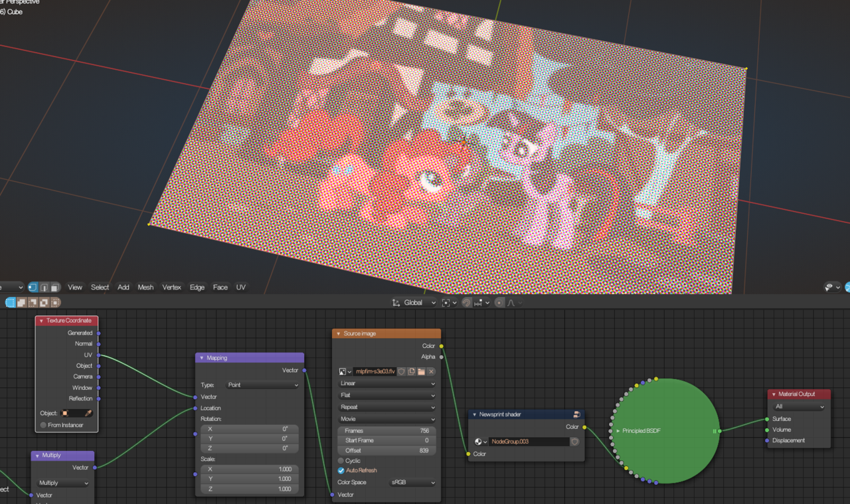Image resolution: width=850 pixels, height=504 pixels.
Task: Collapse the Material Output node
Action: click(x=774, y=394)
